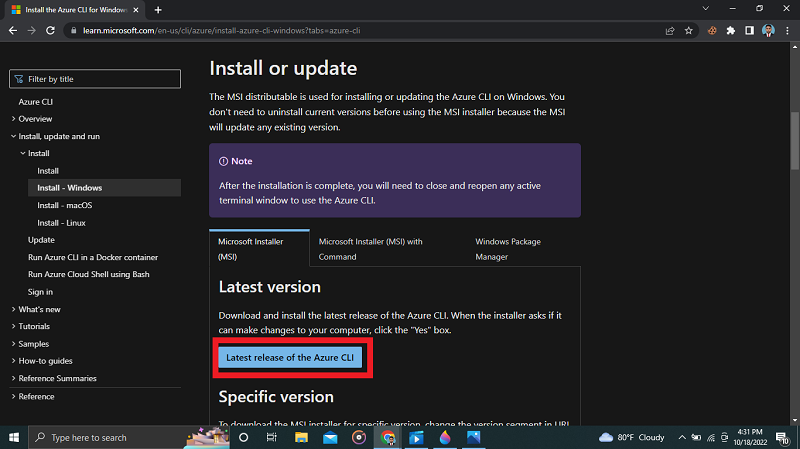Viewport: 800px width, 449px height.
Task: Open Run Azure Cloud Shell using Bash
Action: 89,275
